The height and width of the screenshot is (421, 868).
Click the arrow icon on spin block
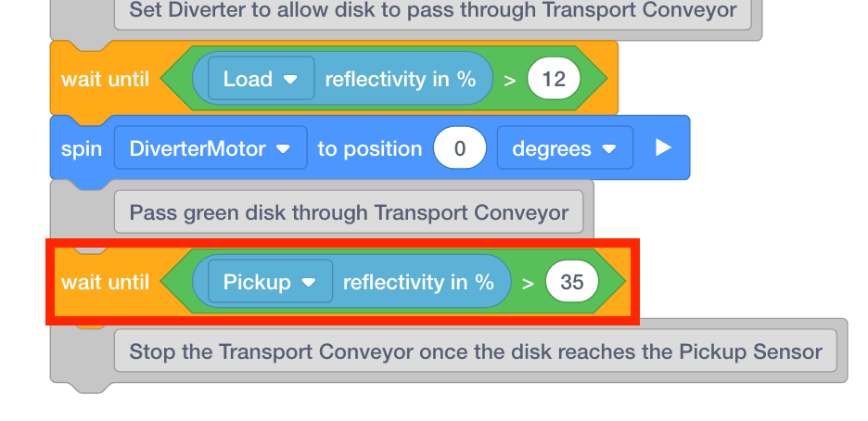coord(662,147)
